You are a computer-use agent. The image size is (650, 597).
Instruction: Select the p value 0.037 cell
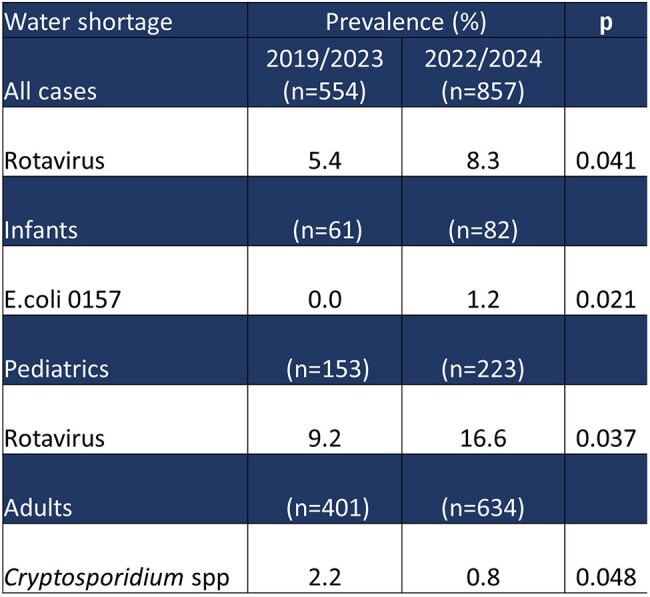click(x=606, y=420)
